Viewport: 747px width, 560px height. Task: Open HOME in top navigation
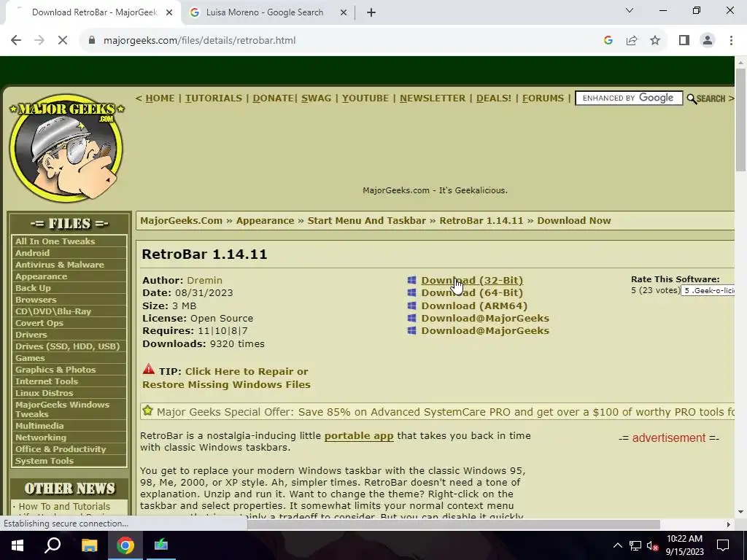pyautogui.click(x=160, y=98)
